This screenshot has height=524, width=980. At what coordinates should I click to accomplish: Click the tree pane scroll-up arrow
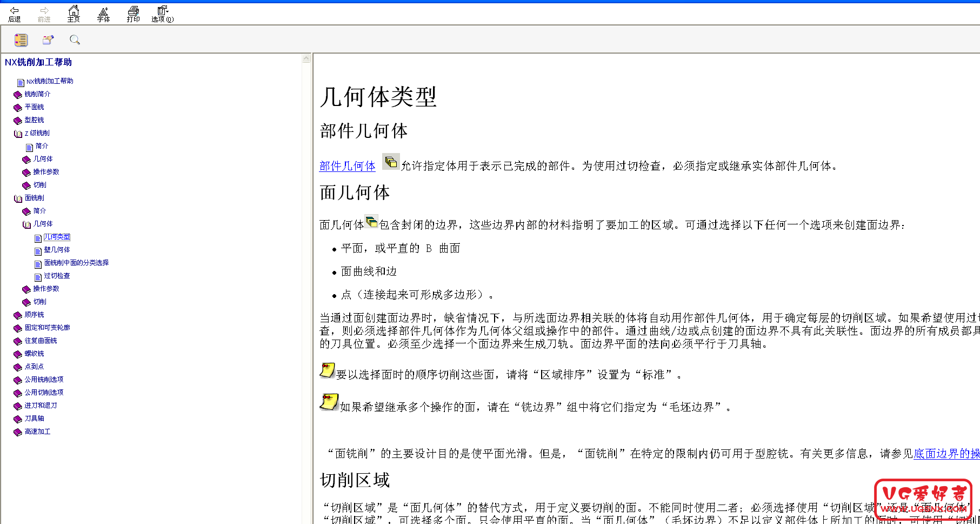click(x=306, y=58)
